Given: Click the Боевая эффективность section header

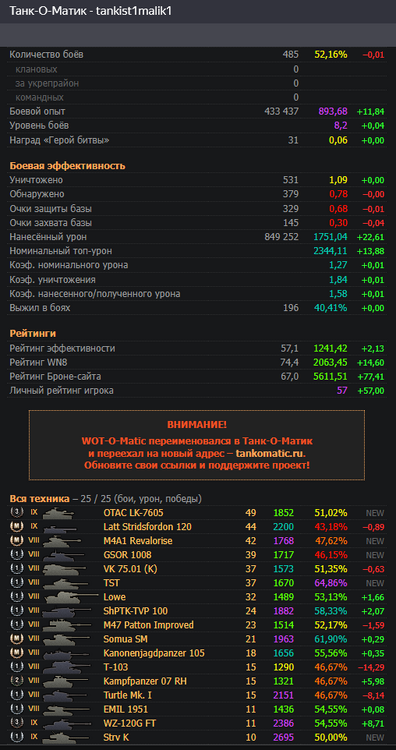Looking at the screenshot, I should point(67,166).
